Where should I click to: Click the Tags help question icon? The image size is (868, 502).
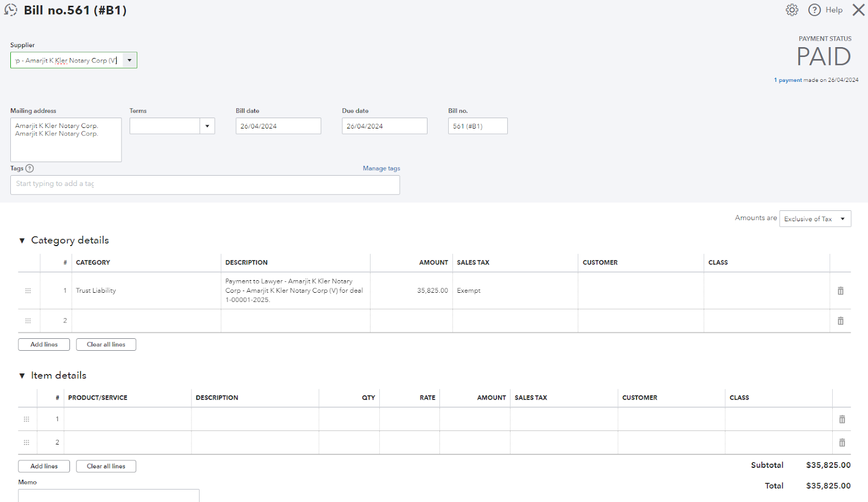(30, 168)
